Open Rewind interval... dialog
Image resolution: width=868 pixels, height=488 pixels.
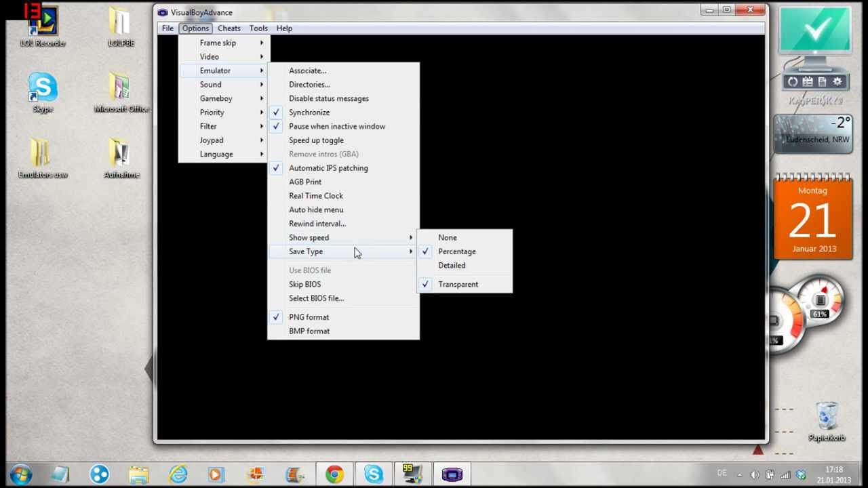[x=343, y=224]
